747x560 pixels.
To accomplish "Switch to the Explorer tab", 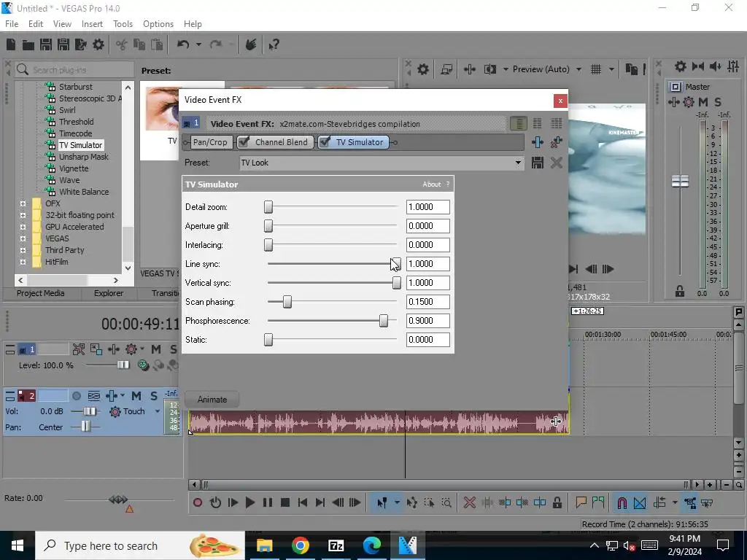I will (109, 293).
